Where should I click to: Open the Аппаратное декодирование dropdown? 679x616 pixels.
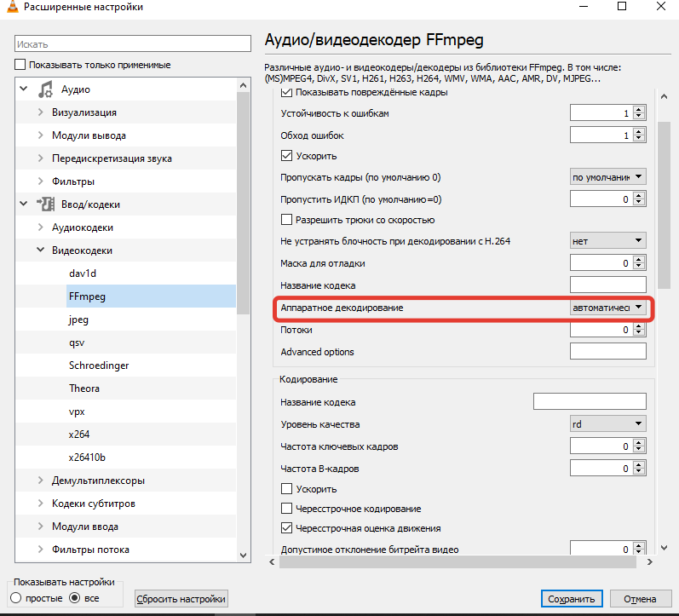(607, 308)
